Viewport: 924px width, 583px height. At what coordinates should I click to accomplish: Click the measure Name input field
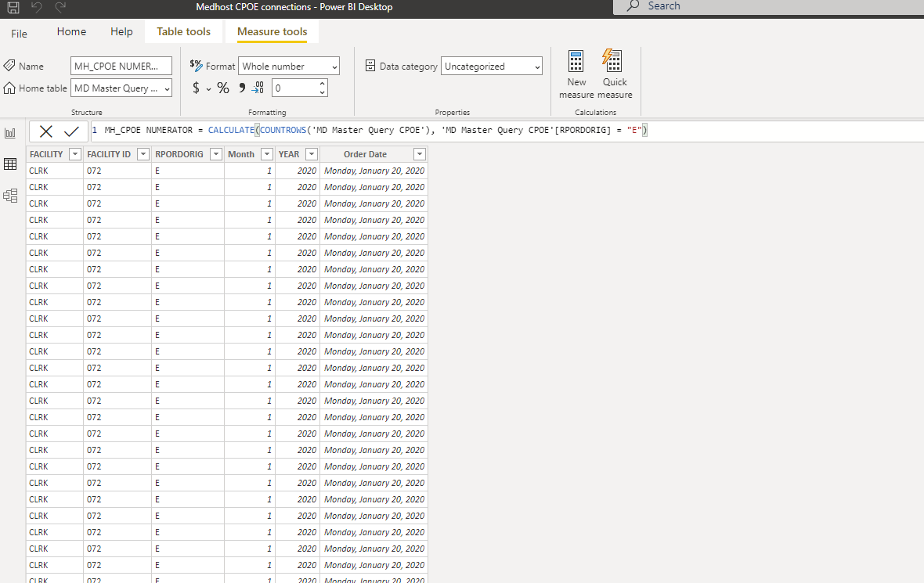point(121,66)
